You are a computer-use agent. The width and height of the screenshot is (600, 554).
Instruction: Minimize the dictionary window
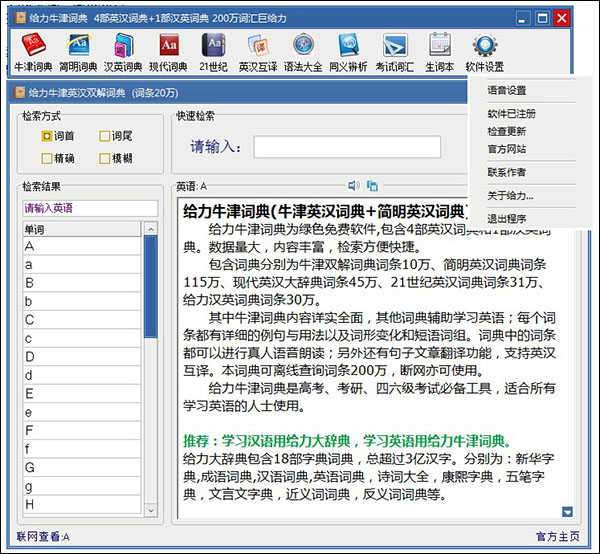click(x=522, y=18)
